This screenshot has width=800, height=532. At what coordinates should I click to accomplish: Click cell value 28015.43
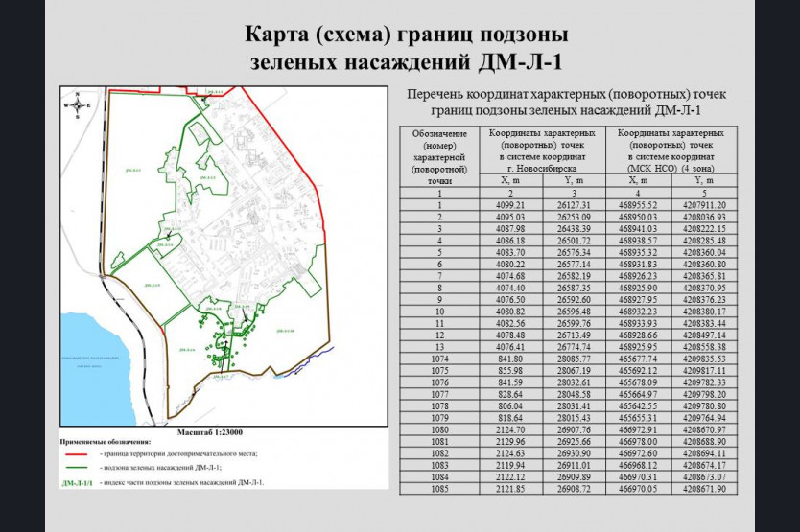[574, 418]
